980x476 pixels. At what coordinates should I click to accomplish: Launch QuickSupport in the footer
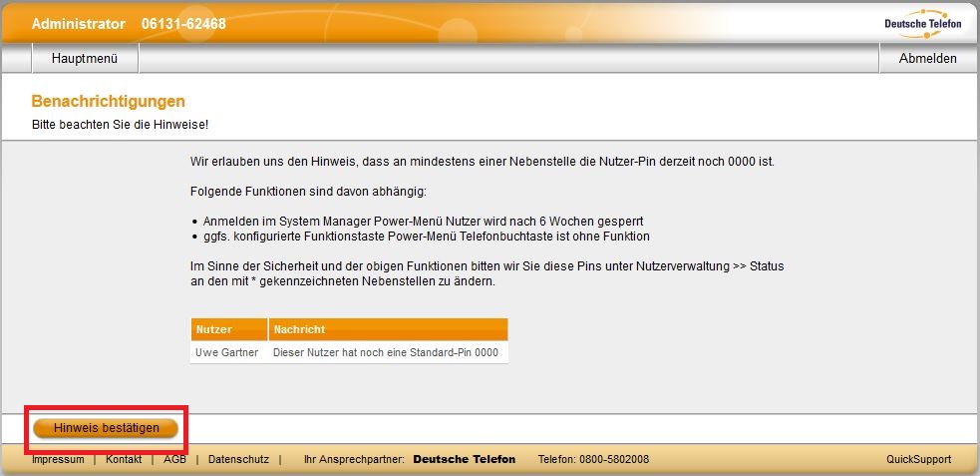click(x=919, y=460)
